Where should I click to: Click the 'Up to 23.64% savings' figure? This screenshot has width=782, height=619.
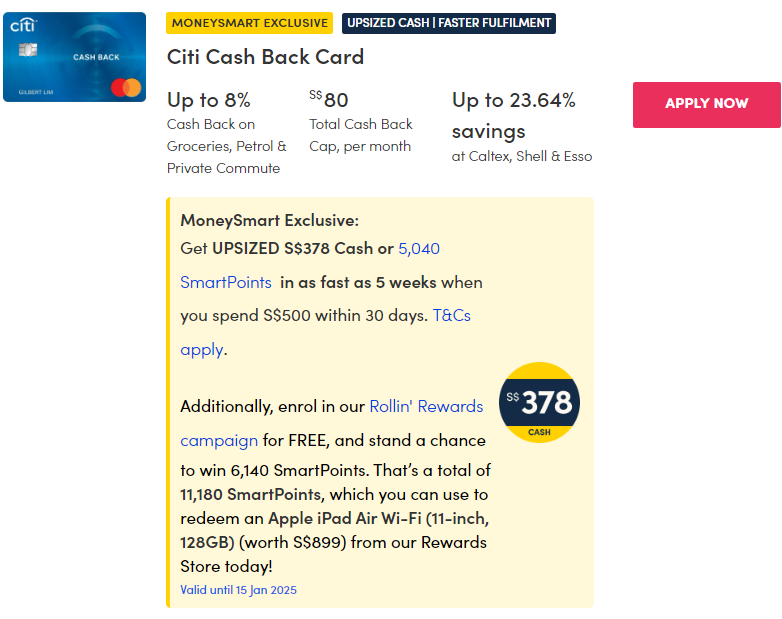[513, 114]
